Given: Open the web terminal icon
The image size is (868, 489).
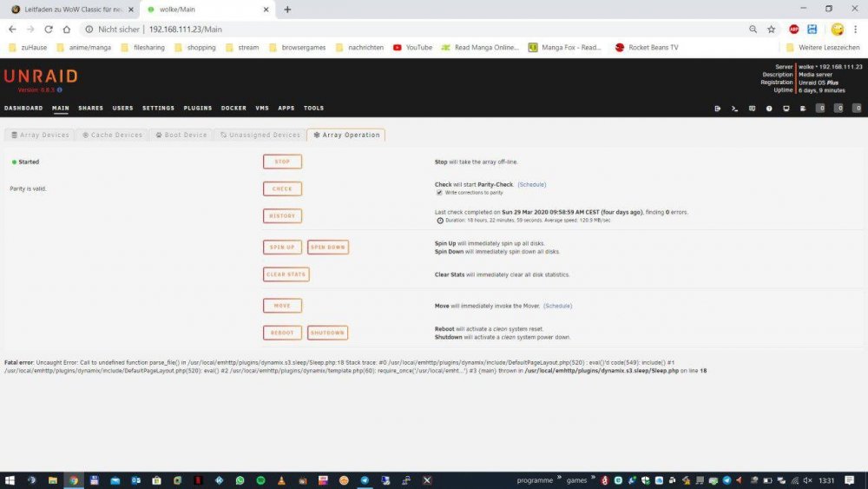Looking at the screenshot, I should (734, 109).
